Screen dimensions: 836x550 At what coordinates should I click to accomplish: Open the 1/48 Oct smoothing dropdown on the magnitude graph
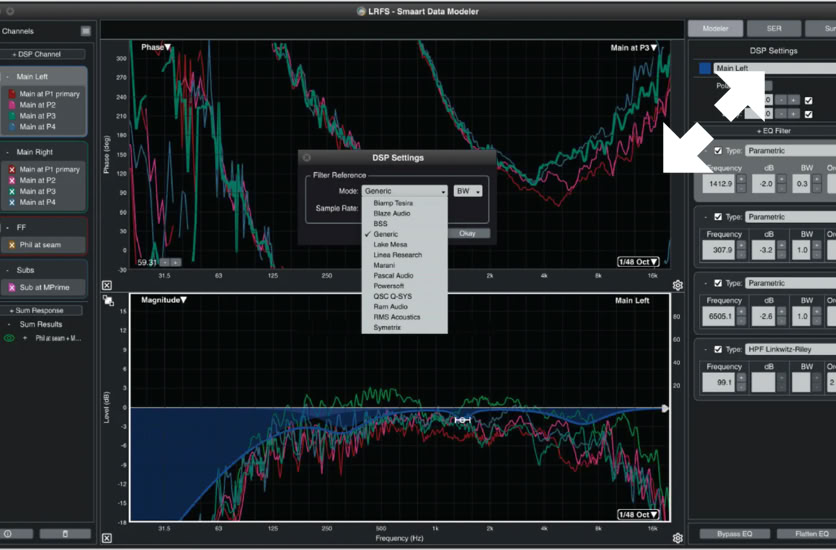click(638, 514)
